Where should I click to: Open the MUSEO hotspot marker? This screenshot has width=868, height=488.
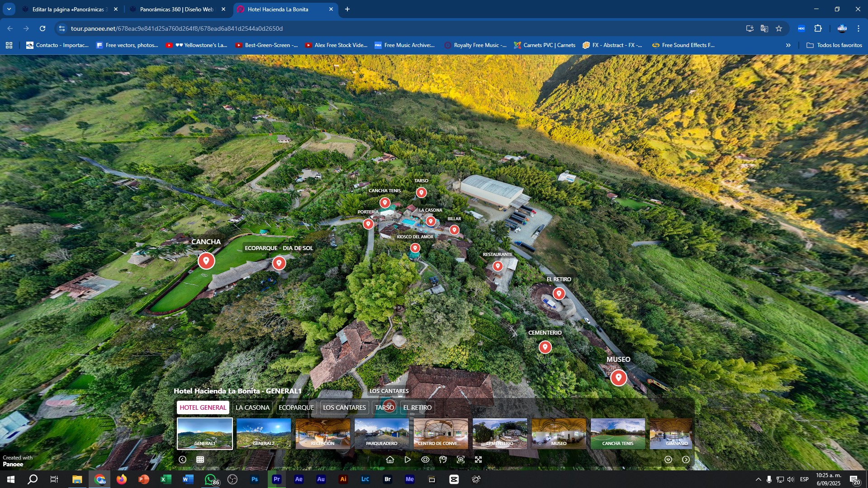point(618,378)
